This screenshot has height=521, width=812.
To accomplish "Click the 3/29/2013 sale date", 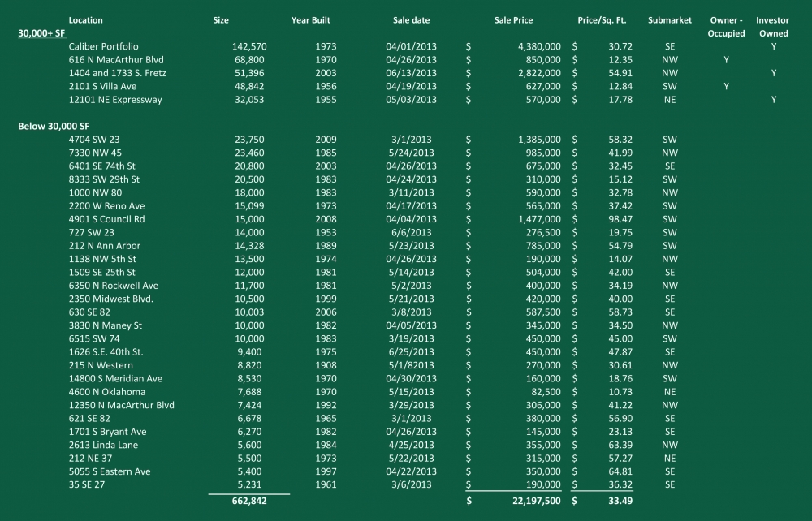I will [x=411, y=405].
